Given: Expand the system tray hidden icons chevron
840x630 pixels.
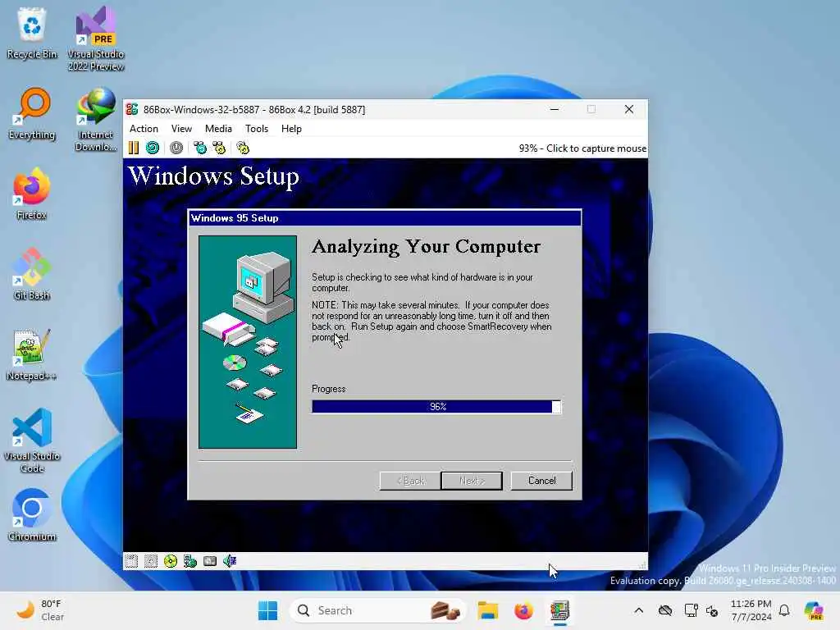Looking at the screenshot, I should [x=638, y=610].
